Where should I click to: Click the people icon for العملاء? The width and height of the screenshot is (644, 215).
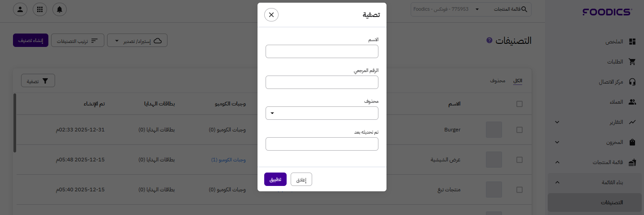632,102
